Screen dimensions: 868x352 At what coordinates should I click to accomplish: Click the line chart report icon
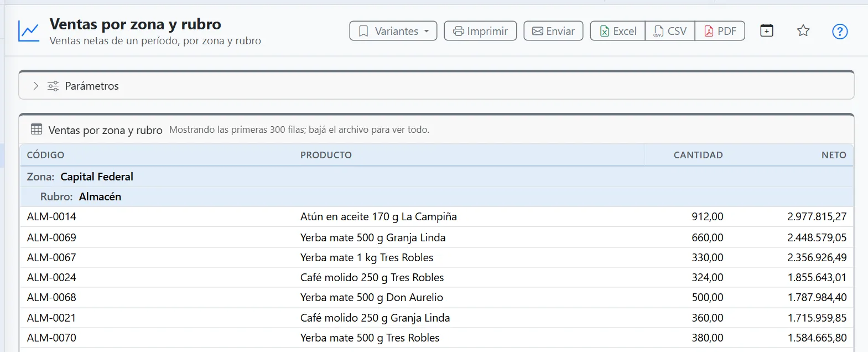(29, 31)
